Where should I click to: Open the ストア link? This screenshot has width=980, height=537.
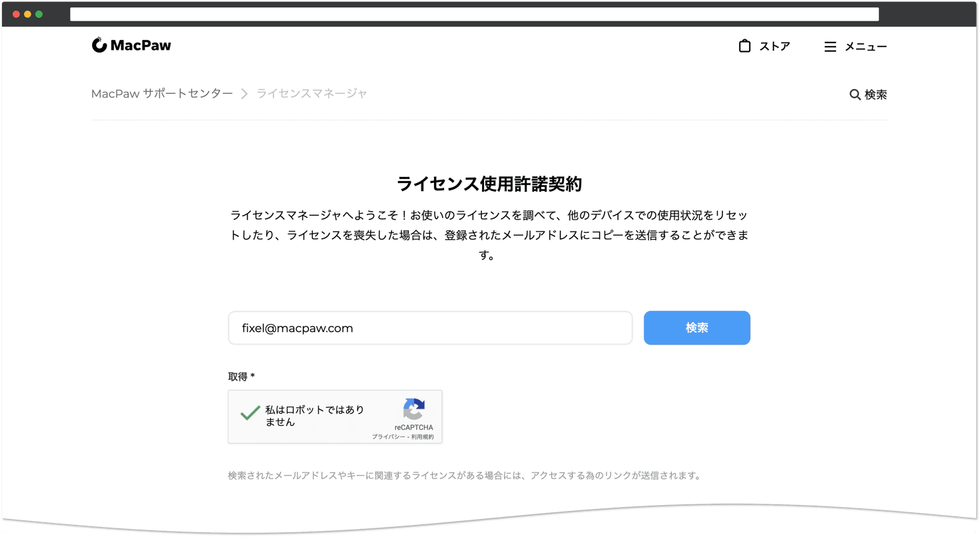(x=775, y=47)
